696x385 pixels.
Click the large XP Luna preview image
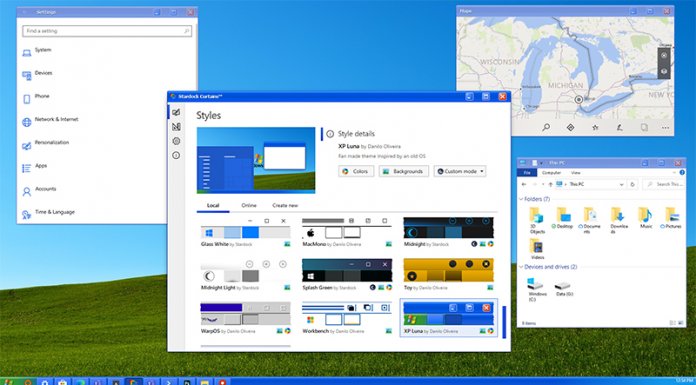(256, 160)
